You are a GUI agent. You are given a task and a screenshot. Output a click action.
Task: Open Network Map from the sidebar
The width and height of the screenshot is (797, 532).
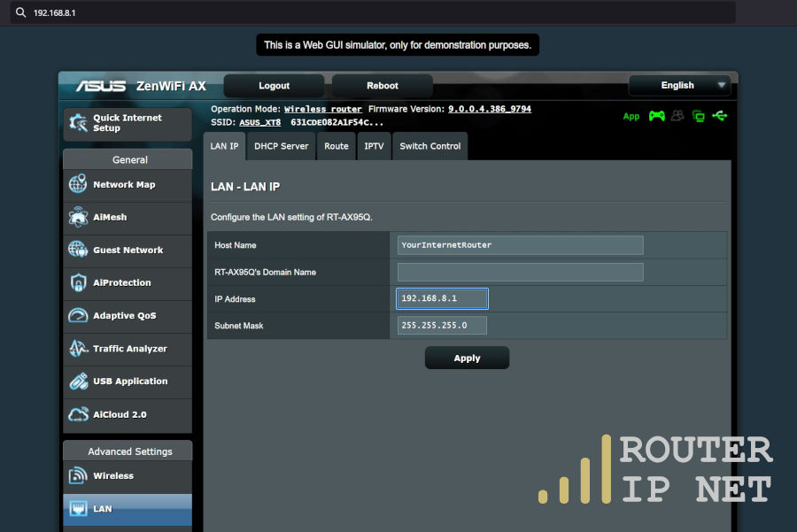[128, 185]
